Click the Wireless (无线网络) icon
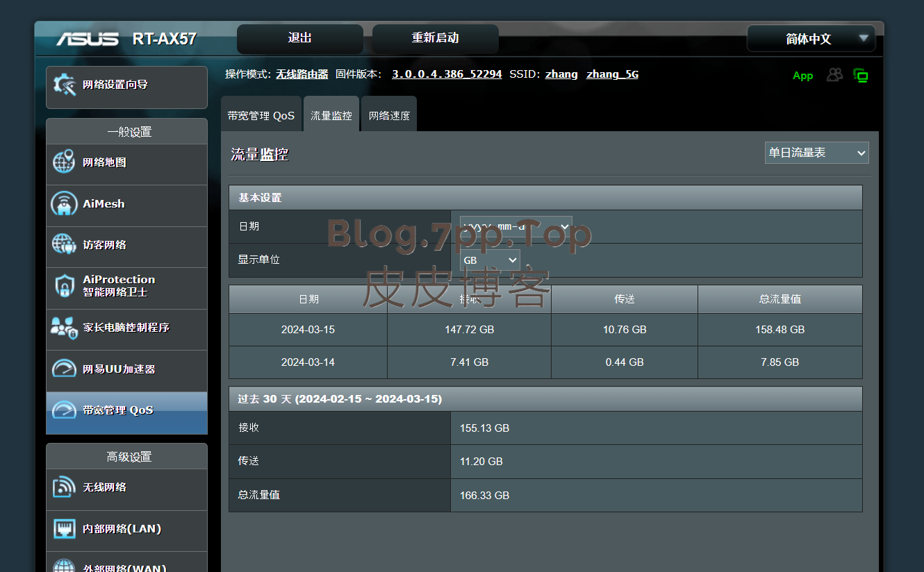The height and width of the screenshot is (572, 924). coord(64,487)
